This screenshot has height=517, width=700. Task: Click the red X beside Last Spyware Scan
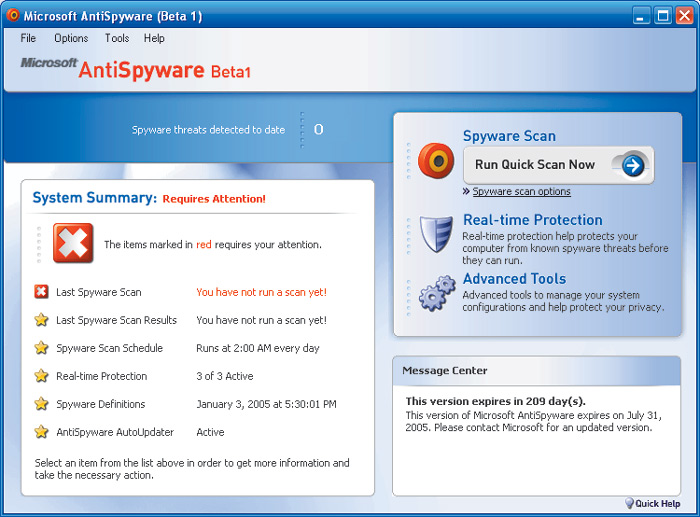point(41,292)
